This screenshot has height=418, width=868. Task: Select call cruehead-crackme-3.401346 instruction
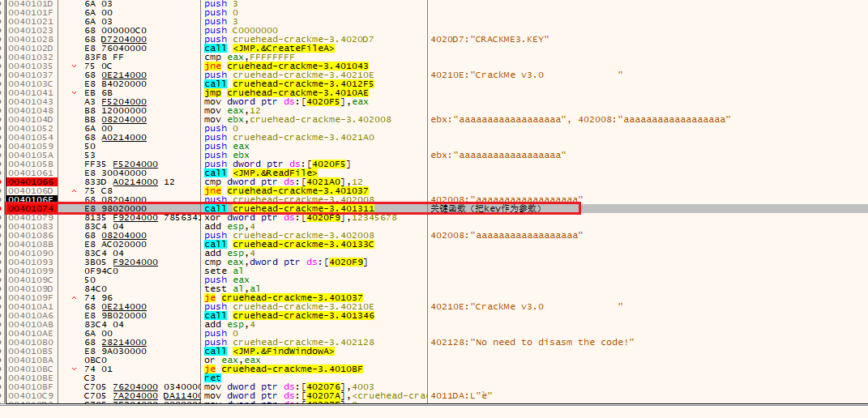coord(289,315)
